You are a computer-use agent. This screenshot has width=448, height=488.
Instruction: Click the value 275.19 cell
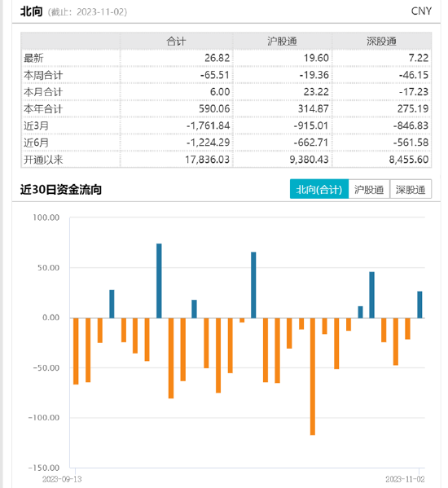click(413, 108)
